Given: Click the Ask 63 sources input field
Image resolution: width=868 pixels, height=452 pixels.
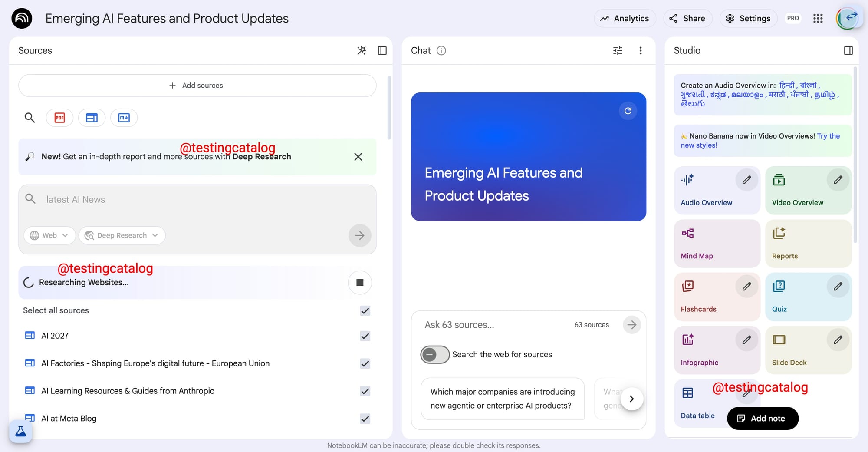Looking at the screenshot, I should pos(495,325).
